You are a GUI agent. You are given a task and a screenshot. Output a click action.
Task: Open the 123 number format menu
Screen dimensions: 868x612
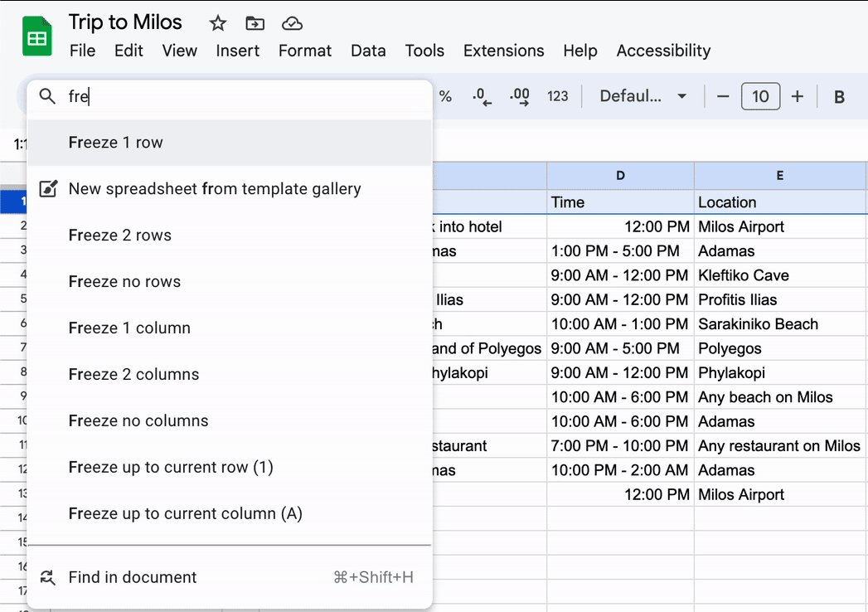point(557,96)
